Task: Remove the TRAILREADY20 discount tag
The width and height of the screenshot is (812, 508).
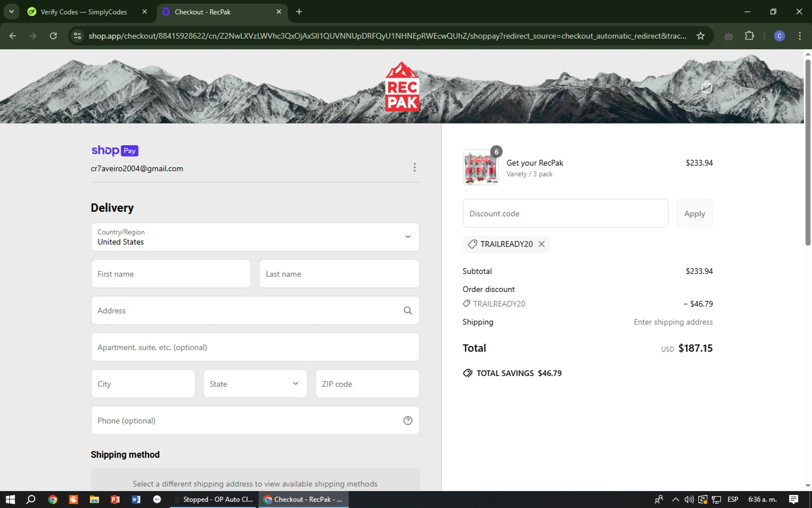Action: click(541, 244)
